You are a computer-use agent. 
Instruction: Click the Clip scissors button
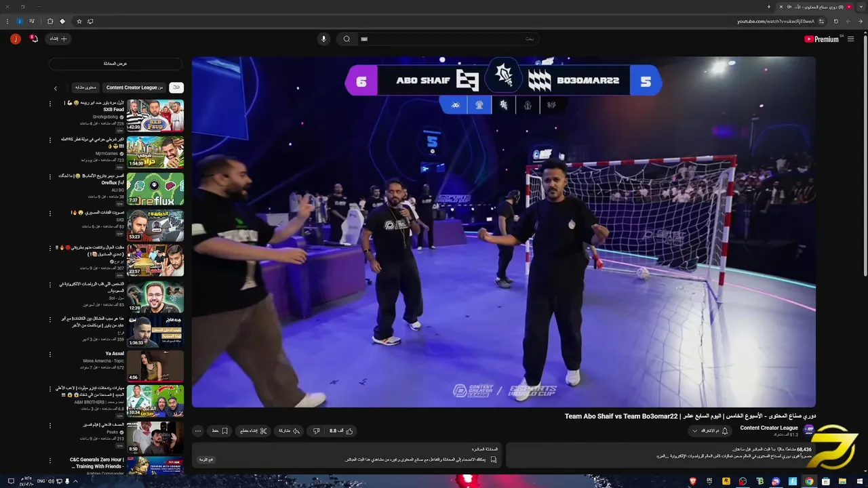(254, 430)
